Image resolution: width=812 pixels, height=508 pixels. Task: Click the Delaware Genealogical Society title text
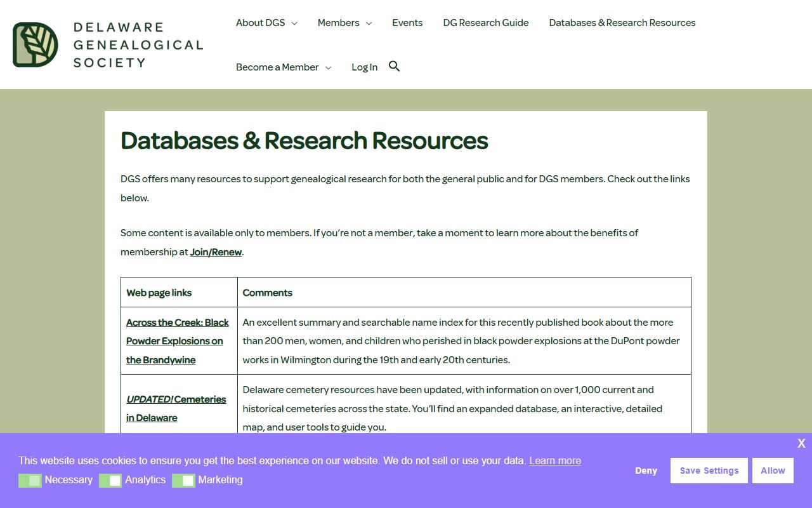pyautogui.click(x=138, y=45)
